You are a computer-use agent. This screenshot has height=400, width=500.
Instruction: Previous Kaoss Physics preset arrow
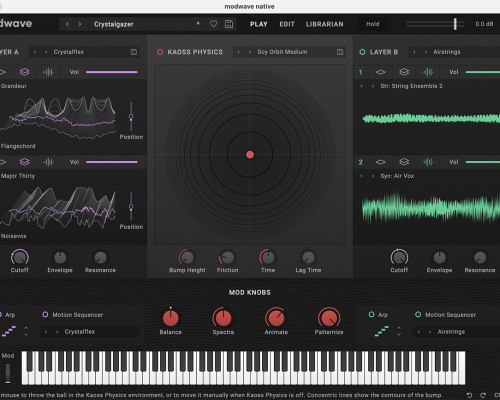coord(238,52)
